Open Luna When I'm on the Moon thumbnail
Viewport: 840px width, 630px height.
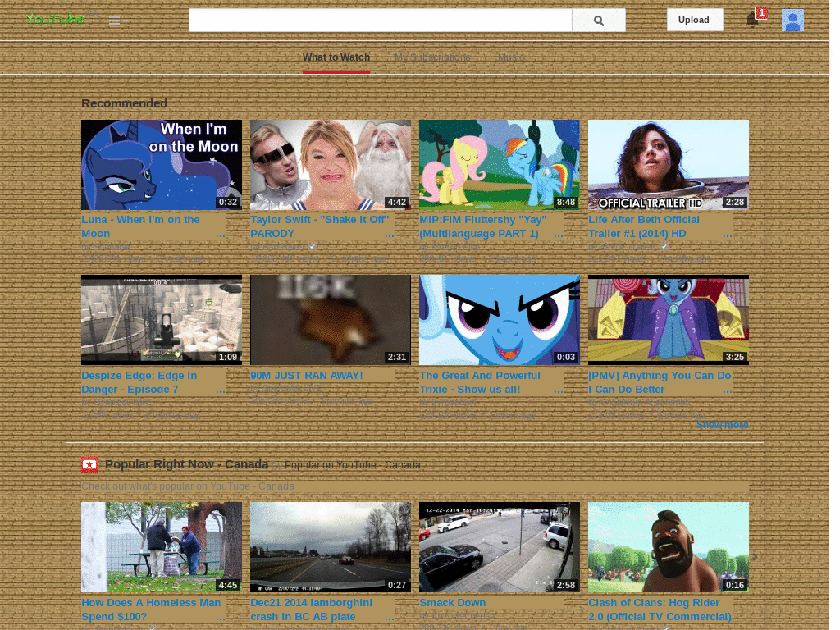click(x=162, y=165)
